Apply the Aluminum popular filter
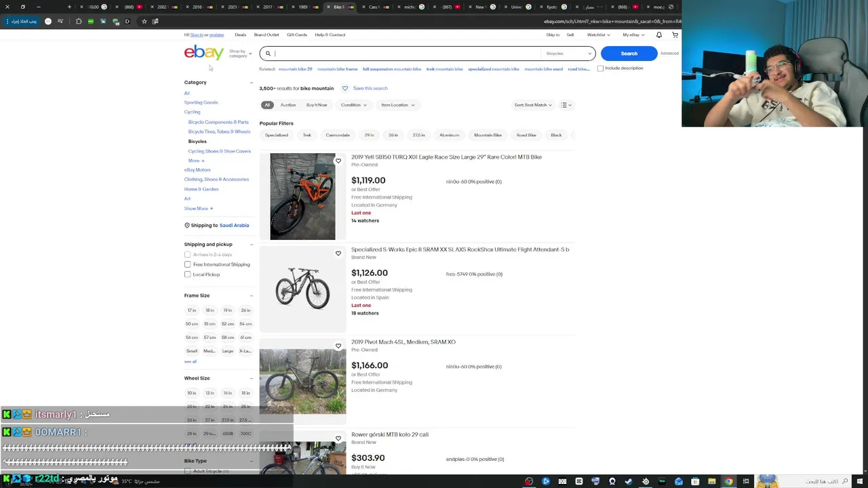This screenshot has height=488, width=868. point(449,135)
